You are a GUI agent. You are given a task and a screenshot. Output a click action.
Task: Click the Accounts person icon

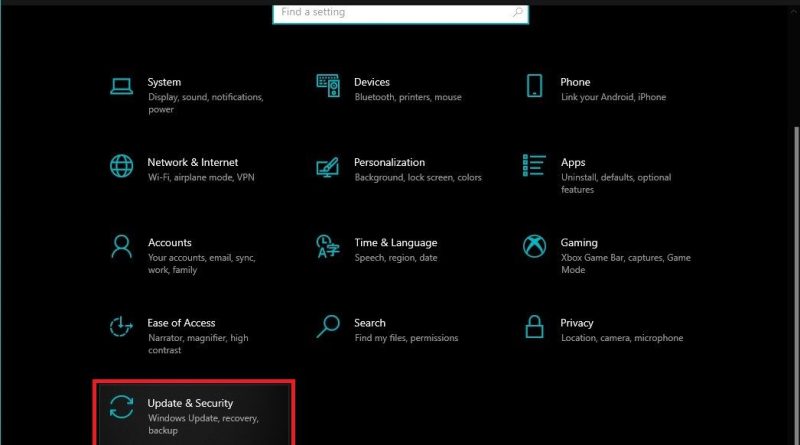pyautogui.click(x=121, y=246)
